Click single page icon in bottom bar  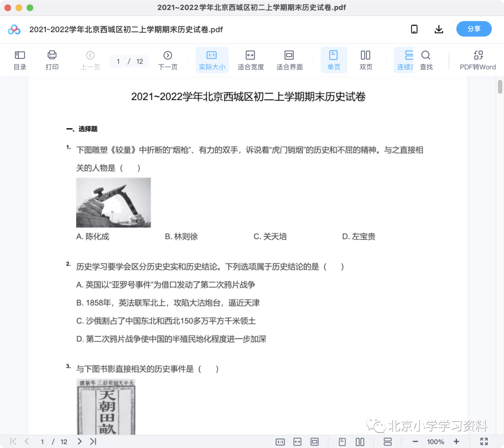point(342,442)
